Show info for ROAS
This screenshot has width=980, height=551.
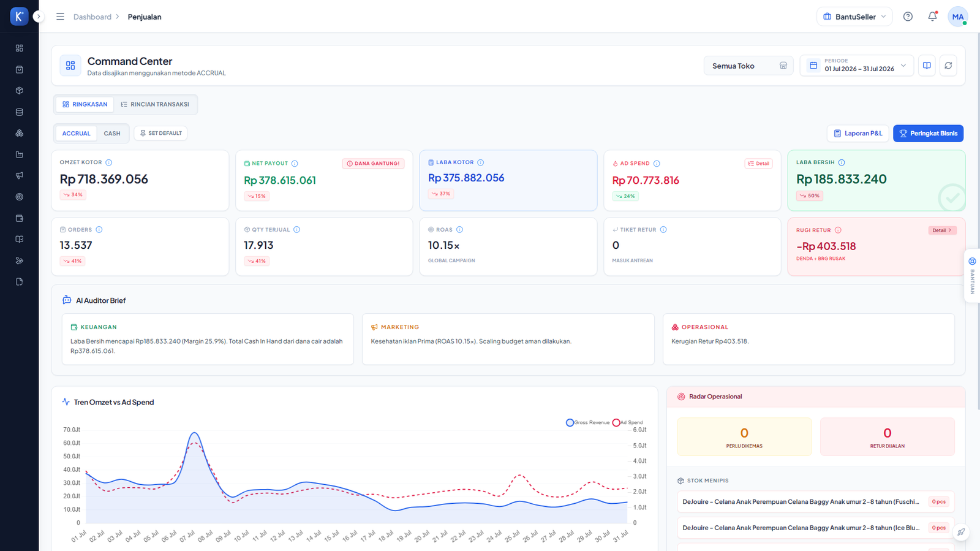pos(459,230)
